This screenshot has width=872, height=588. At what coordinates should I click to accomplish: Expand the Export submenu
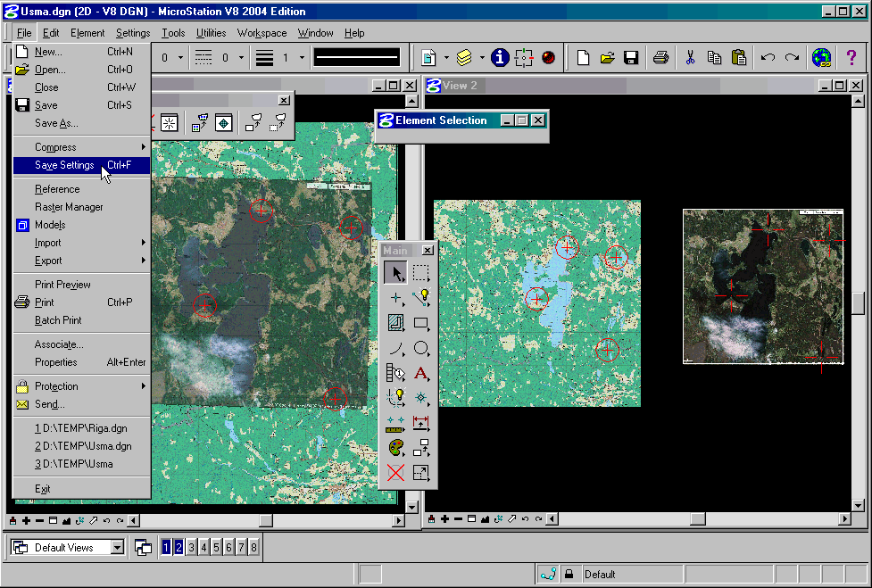81,261
